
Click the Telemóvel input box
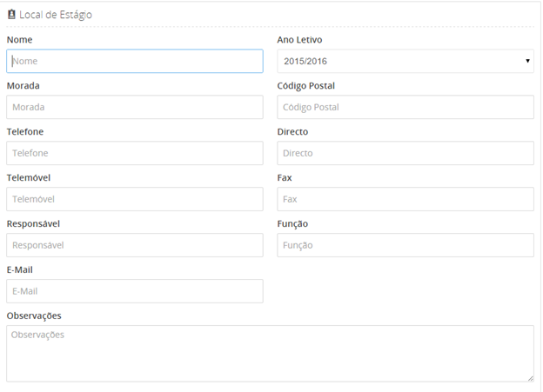pos(134,199)
